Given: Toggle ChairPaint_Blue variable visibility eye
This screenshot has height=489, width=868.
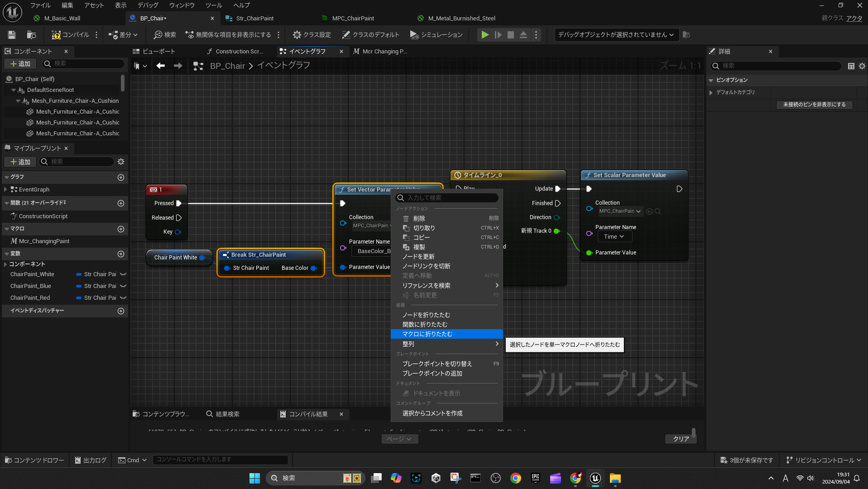Looking at the screenshot, I should [x=123, y=286].
